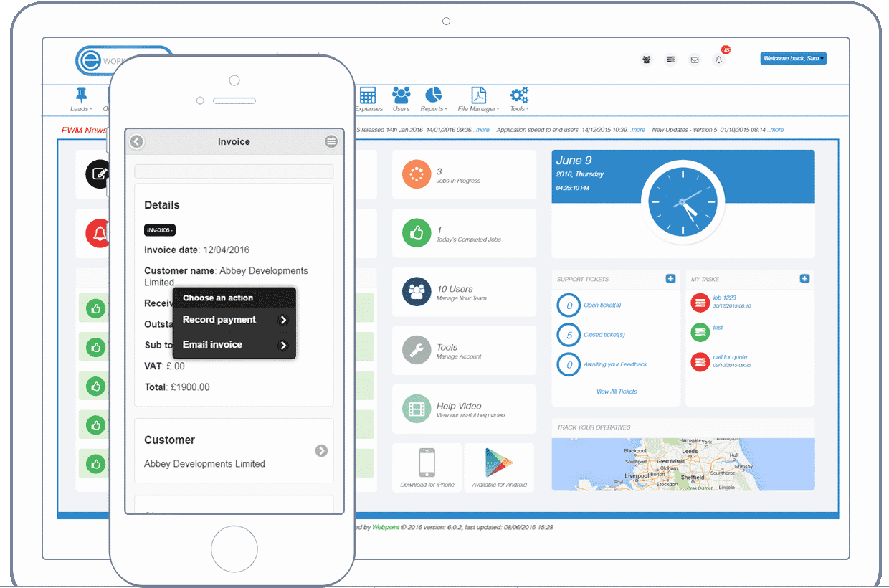
Task: Add a new task plus button
Action: tap(804, 278)
